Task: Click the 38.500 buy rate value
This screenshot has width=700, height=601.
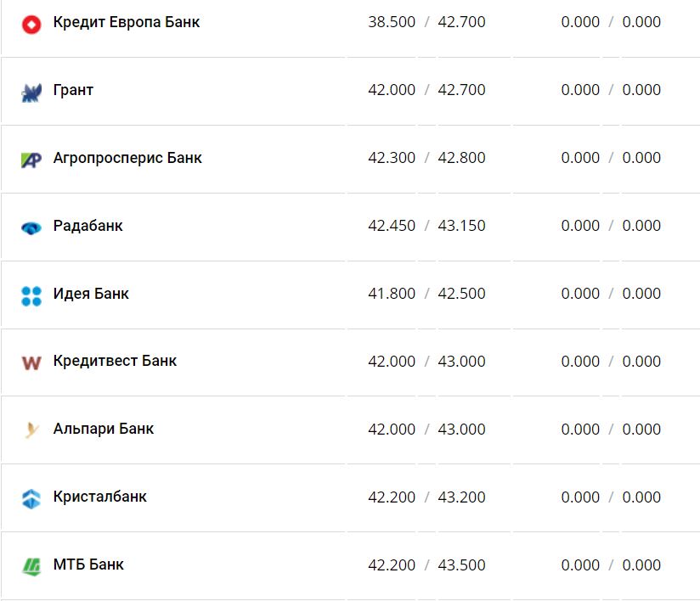Action: [392, 22]
